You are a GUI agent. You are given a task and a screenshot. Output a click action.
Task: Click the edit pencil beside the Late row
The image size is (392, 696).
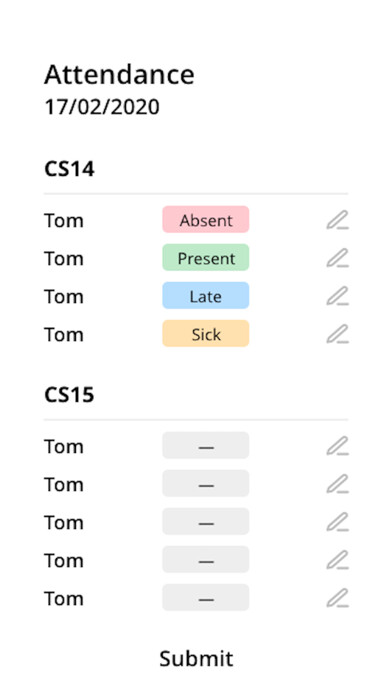tap(338, 296)
